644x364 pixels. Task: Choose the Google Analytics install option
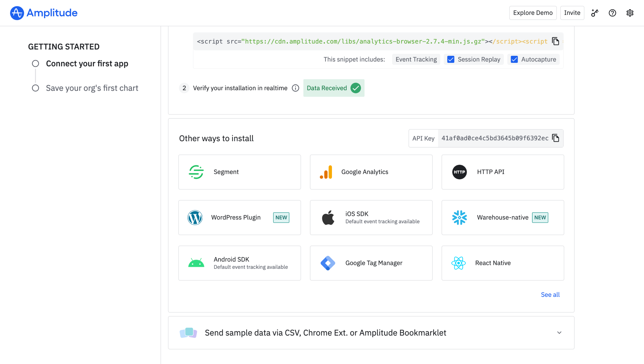pyautogui.click(x=371, y=172)
